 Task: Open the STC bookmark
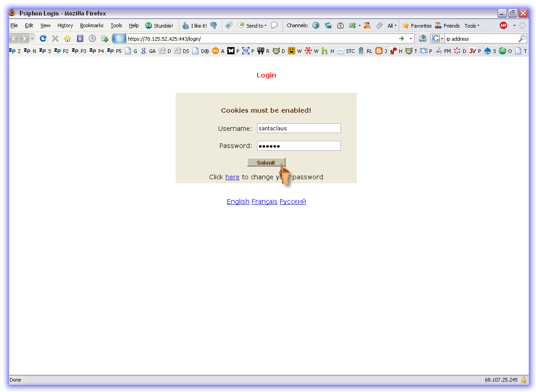[x=346, y=51]
